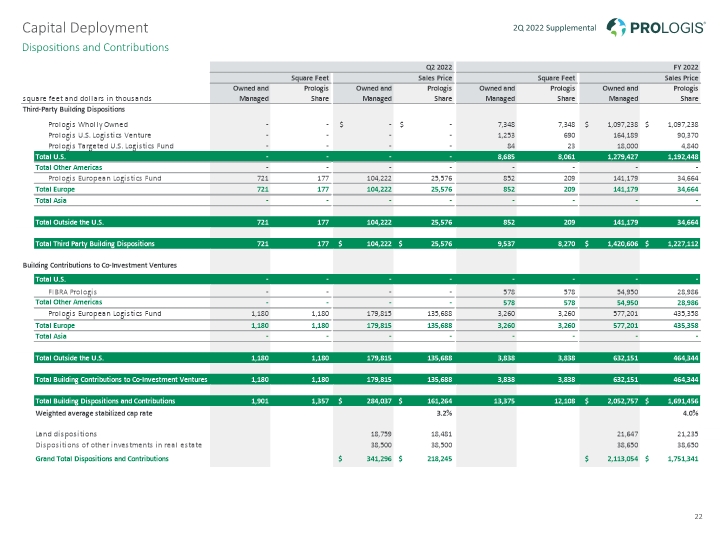This screenshot has width=720, height=540.
Task: Select 'square feet and dollars in thousands' note
Action: coord(87,98)
